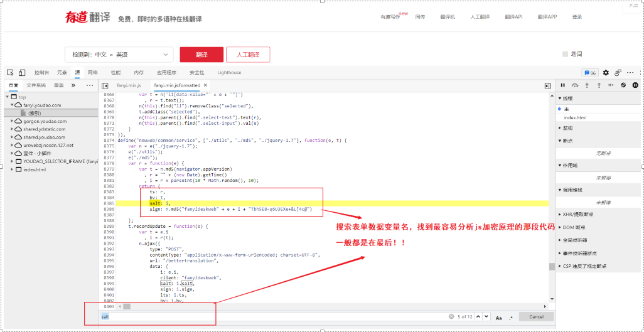Switch to 性能 DevTools tab
Screen dimensions: 644x332
116,72
